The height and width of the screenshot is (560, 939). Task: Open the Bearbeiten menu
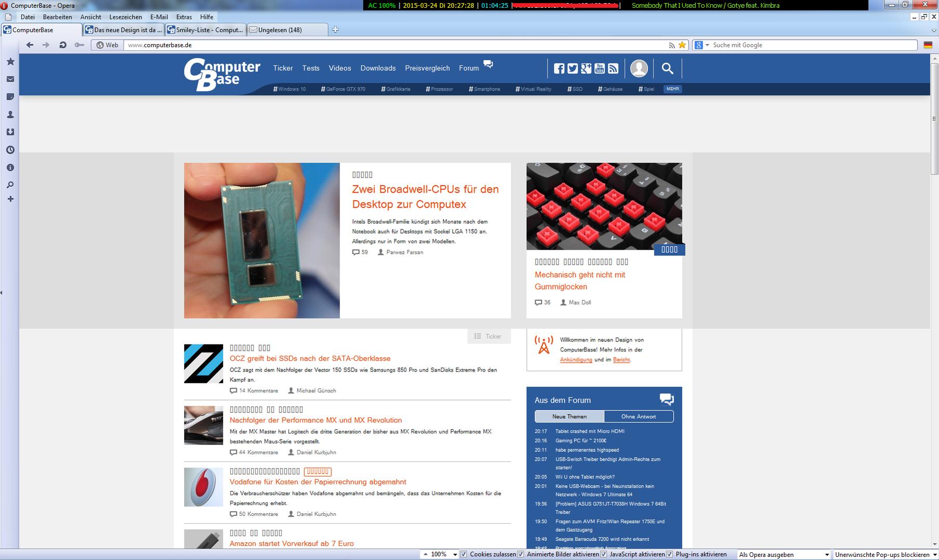[x=58, y=17]
